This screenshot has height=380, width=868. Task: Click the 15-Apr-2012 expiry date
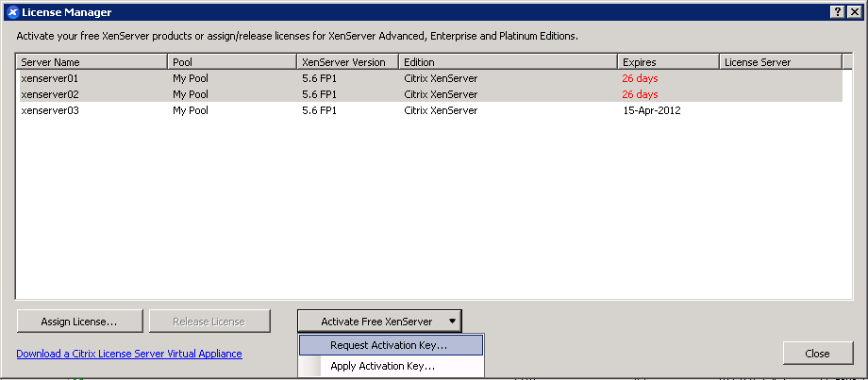652,110
